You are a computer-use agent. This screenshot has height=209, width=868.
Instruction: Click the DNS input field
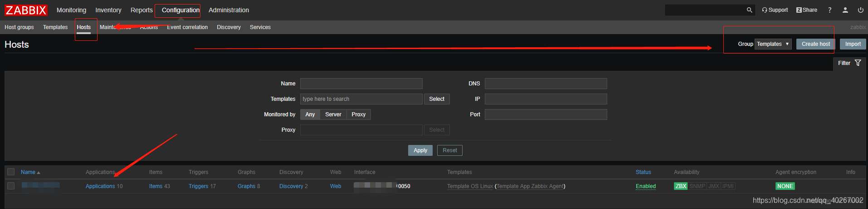click(546, 84)
